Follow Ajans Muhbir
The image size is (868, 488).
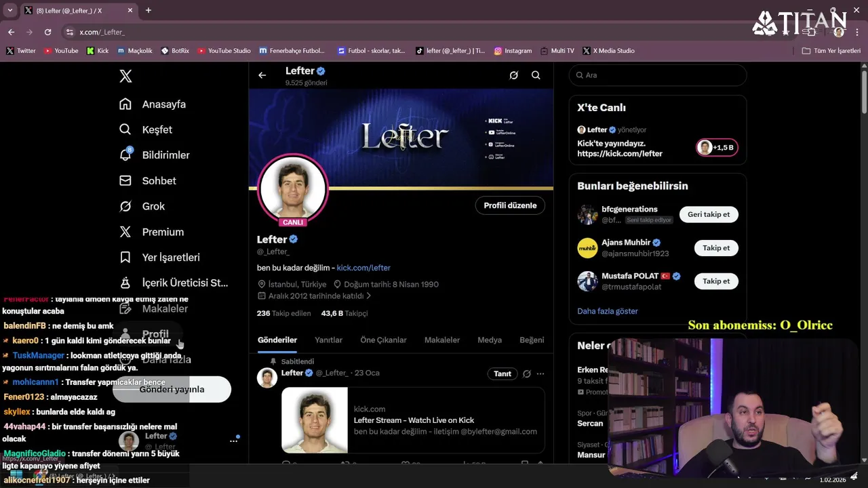716,248
